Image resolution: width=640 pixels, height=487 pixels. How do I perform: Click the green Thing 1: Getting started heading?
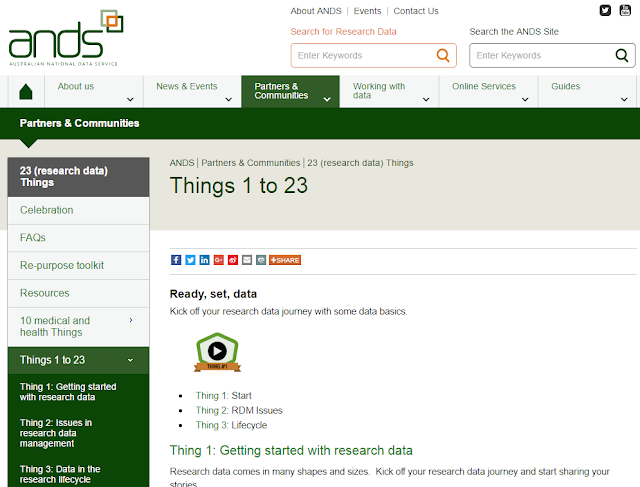tap(291, 450)
